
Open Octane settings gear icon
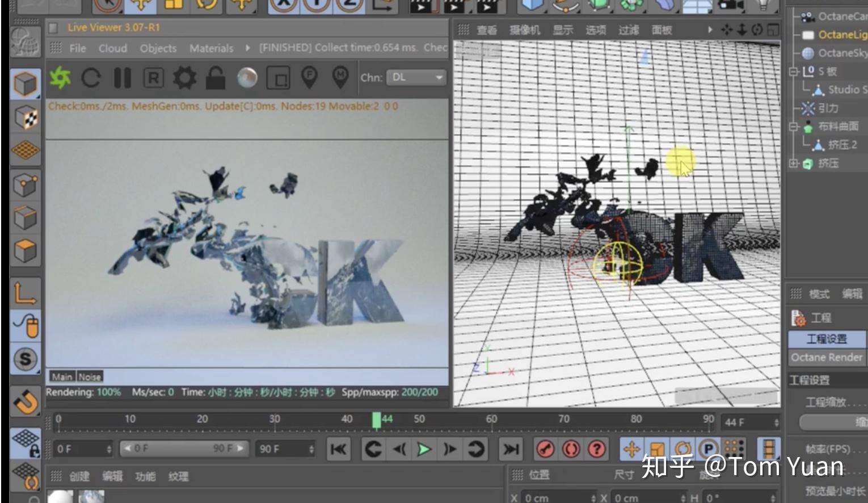184,78
